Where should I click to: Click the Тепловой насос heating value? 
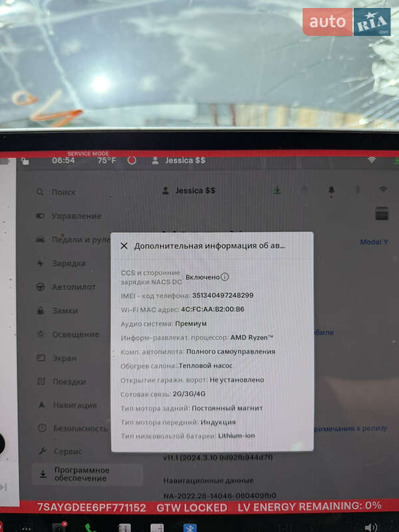pyautogui.click(x=205, y=366)
